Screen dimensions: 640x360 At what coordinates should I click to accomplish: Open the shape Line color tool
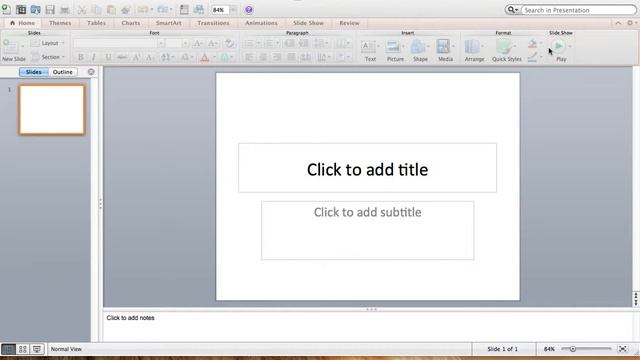coord(532,58)
